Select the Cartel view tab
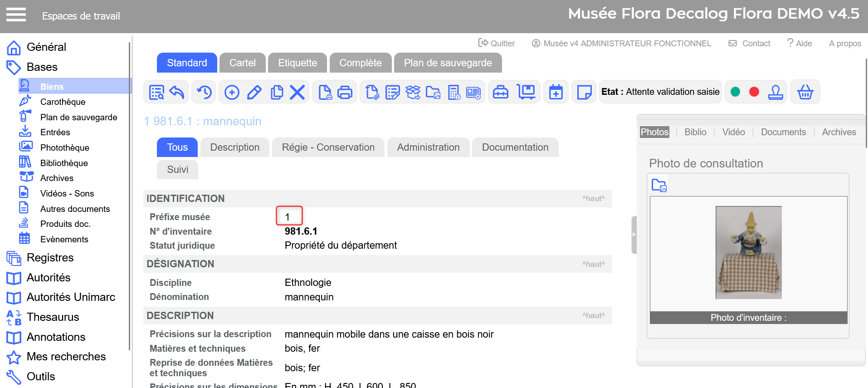 coord(242,63)
